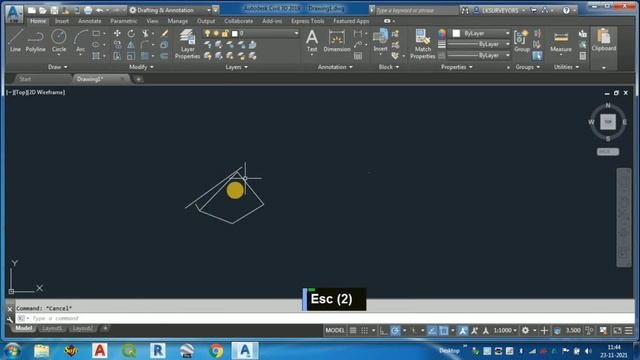Choose the Fillet tool
The image size is (640, 360).
145,45
